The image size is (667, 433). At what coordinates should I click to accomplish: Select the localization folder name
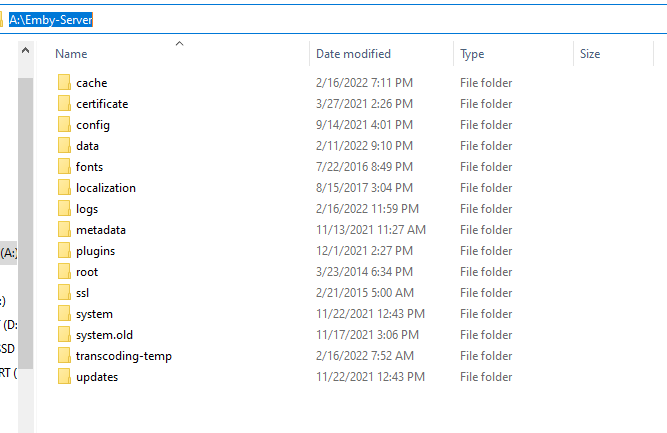106,188
